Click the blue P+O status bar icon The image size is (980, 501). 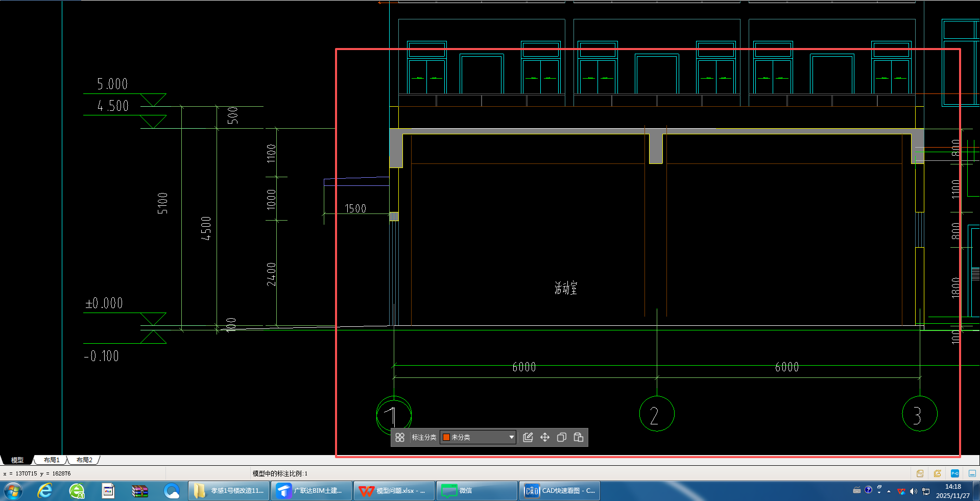coord(955,473)
